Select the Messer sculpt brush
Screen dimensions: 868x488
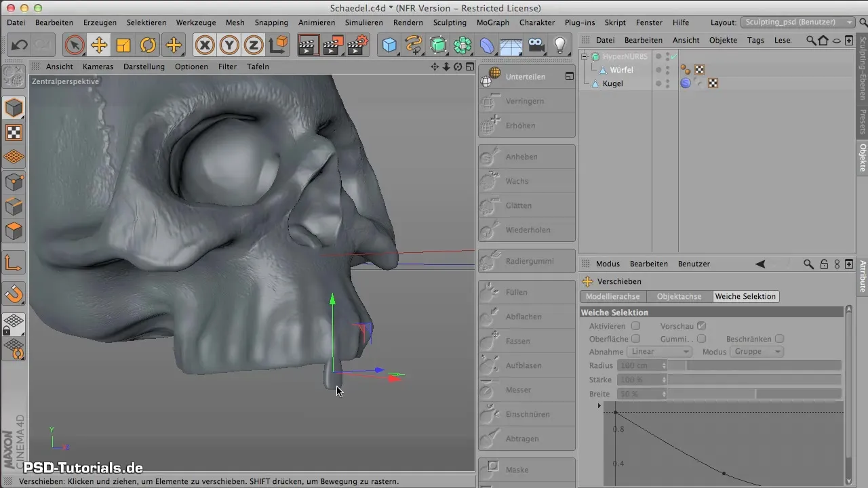[x=526, y=390]
